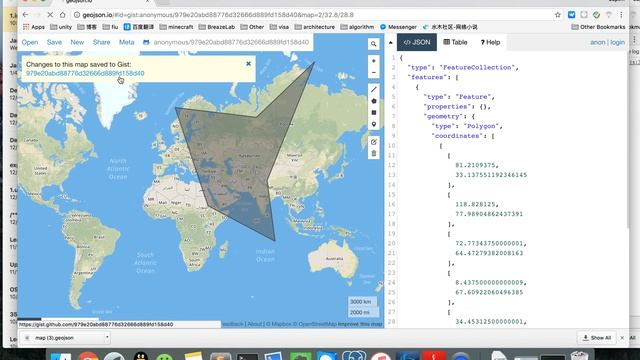The width and height of the screenshot is (640, 360).
Task: Go back in the browser
Action: coord(25,15)
